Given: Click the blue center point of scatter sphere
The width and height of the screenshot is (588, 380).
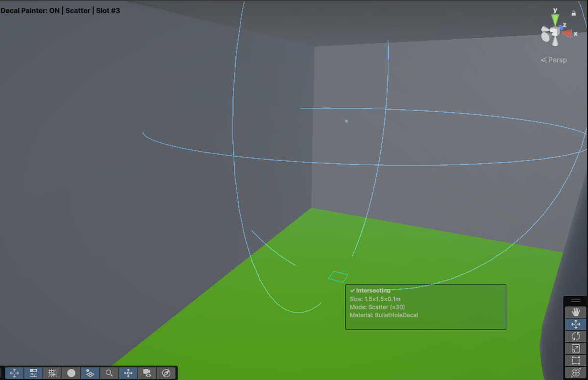Looking at the screenshot, I should tap(346, 121).
